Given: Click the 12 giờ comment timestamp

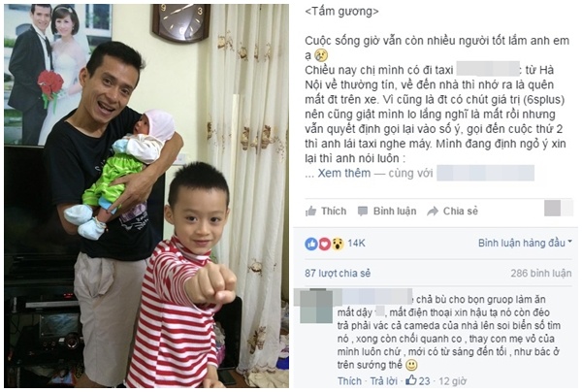Looking at the screenshot, I should pyautogui.click(x=453, y=381).
